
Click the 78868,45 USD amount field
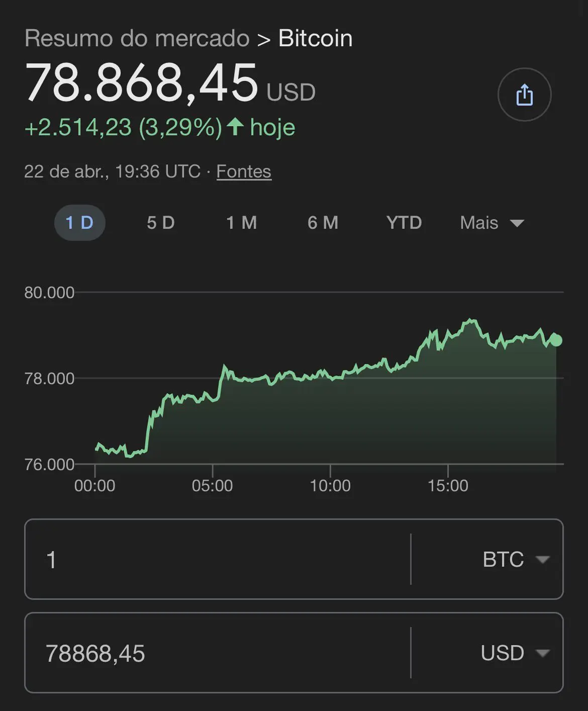[x=216, y=653]
